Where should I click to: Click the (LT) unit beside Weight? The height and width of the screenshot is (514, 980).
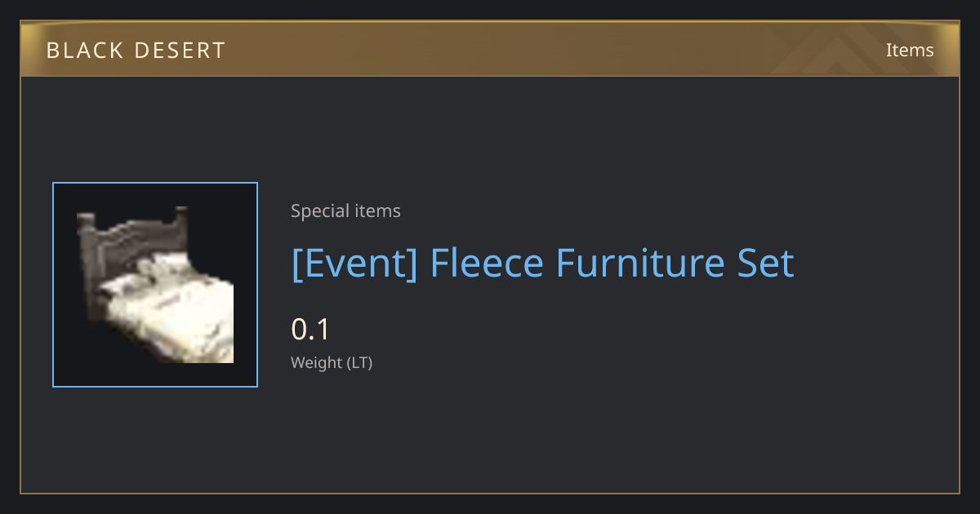tap(359, 363)
